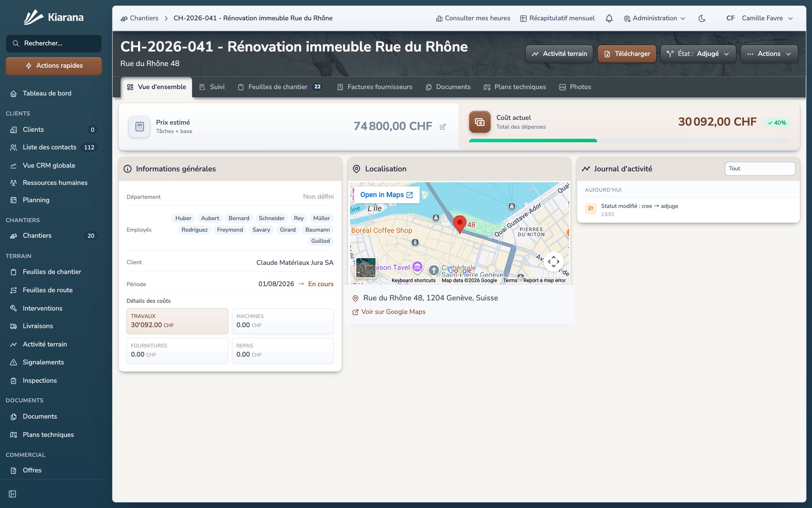Switch to the Suivi tab
The width and height of the screenshot is (812, 508).
pos(212,87)
